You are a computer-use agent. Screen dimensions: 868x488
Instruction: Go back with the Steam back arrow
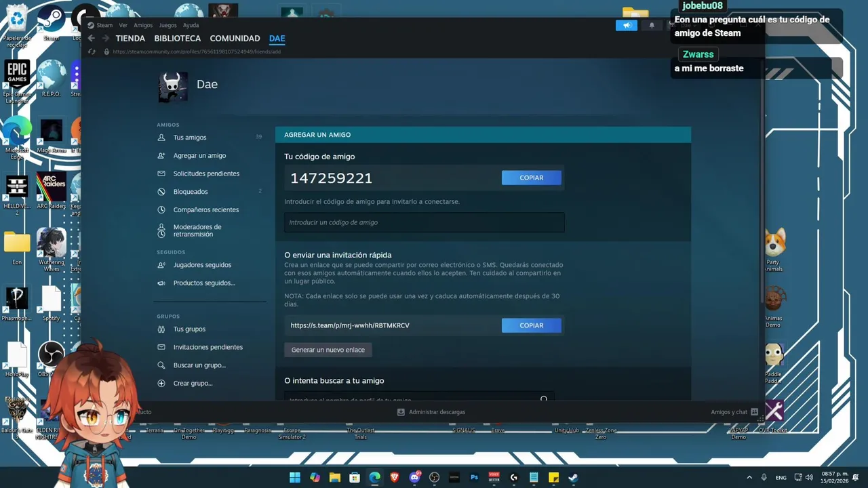pos(92,39)
